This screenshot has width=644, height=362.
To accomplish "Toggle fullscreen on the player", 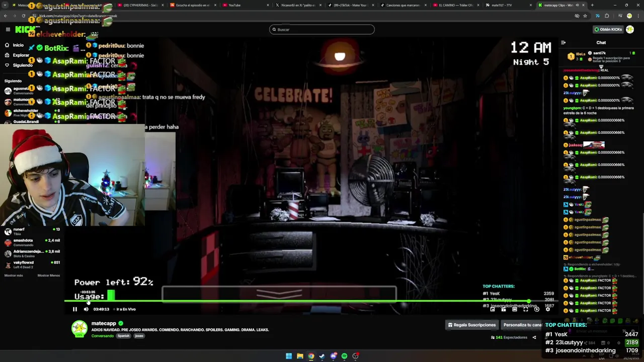I will coord(526,309).
